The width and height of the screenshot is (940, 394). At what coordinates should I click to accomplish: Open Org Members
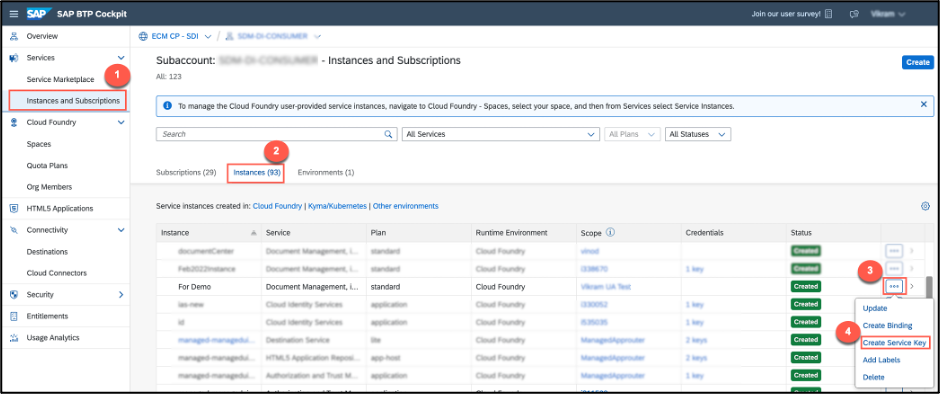[x=49, y=187]
